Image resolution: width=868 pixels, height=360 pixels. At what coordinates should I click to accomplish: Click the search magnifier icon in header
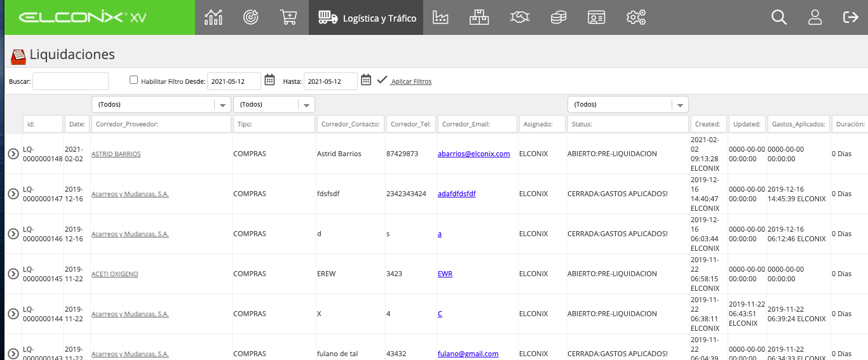point(779,17)
